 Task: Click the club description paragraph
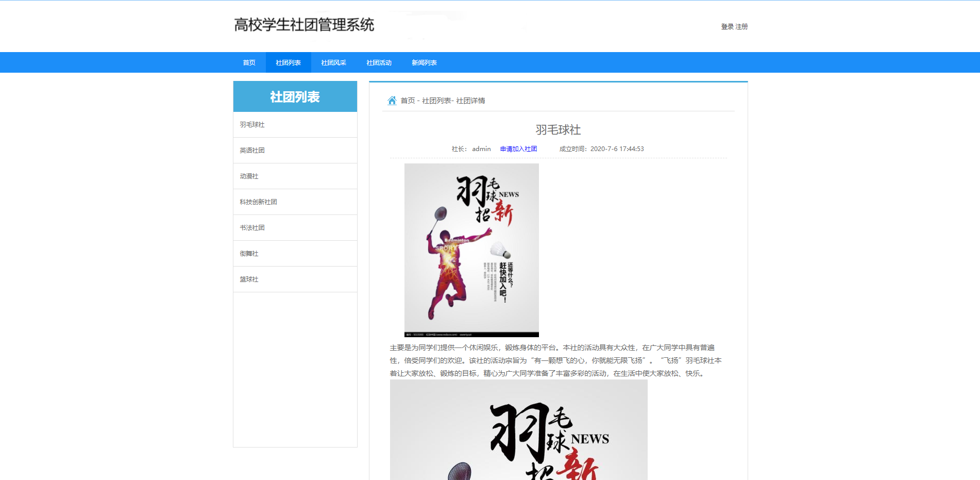556,360
